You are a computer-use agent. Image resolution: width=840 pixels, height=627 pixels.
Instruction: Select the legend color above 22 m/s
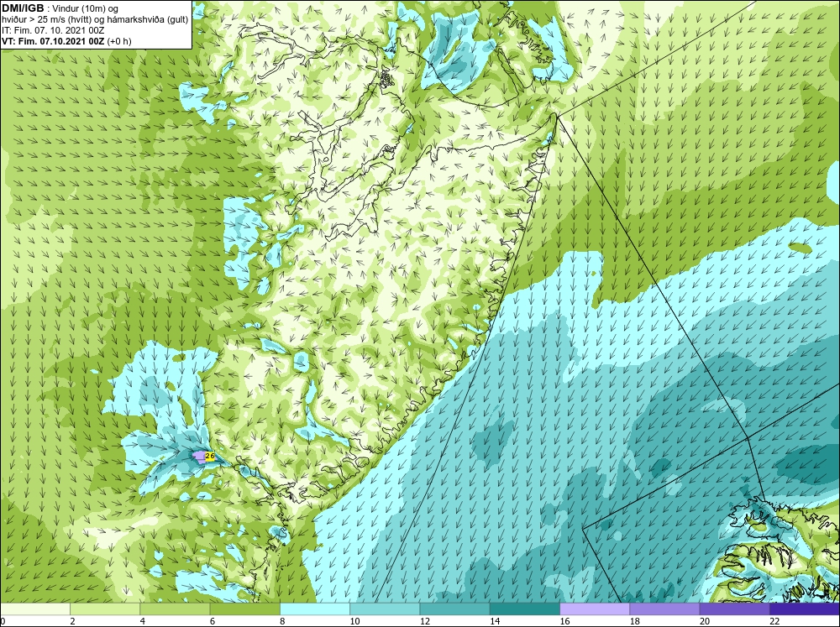[x=805, y=609]
